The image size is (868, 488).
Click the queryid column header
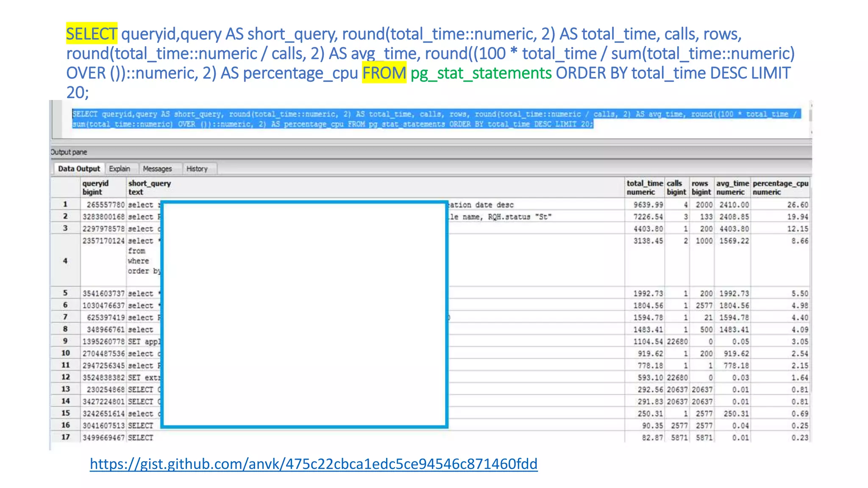click(103, 187)
